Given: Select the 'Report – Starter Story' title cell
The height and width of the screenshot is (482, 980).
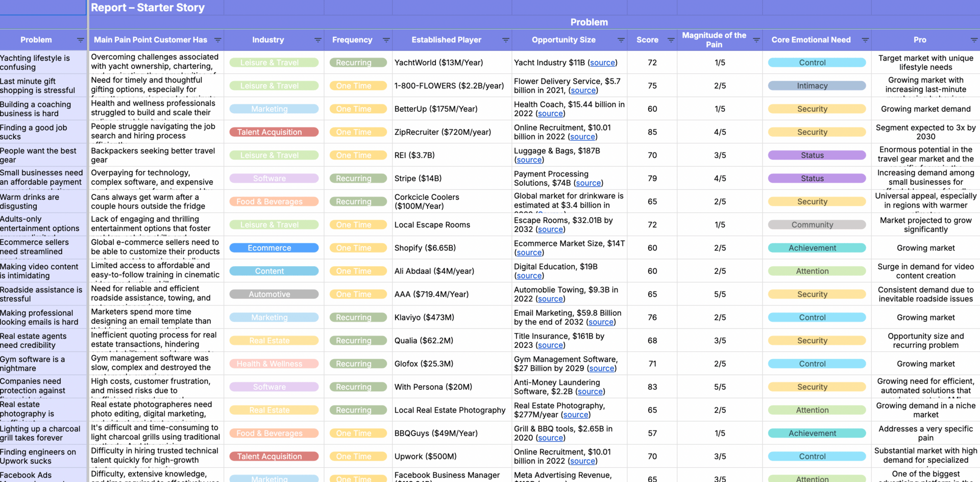Looking at the screenshot, I should pyautogui.click(x=156, y=8).
